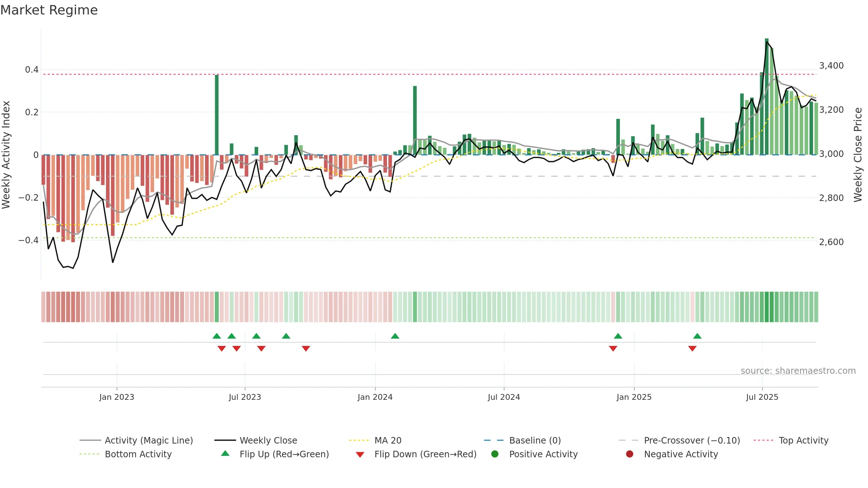Click the last flip-up triangle in spring 2025
868x488 pixels.
tap(697, 336)
